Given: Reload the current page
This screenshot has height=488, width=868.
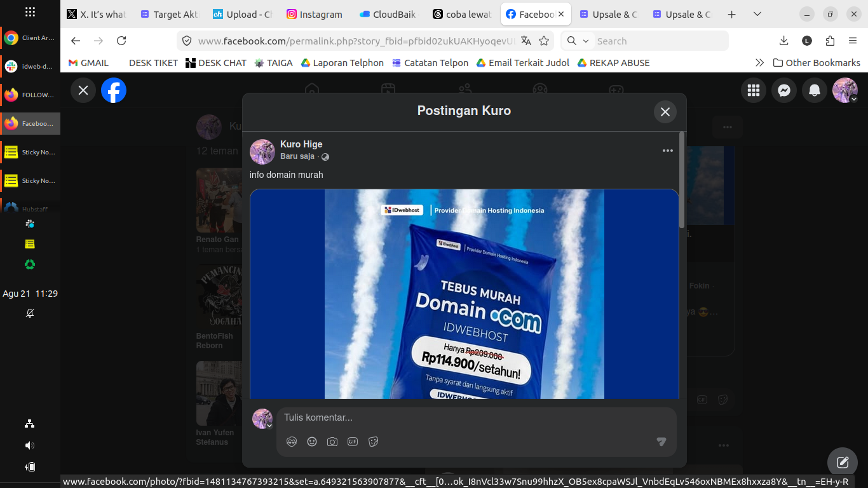Looking at the screenshot, I should (x=121, y=41).
